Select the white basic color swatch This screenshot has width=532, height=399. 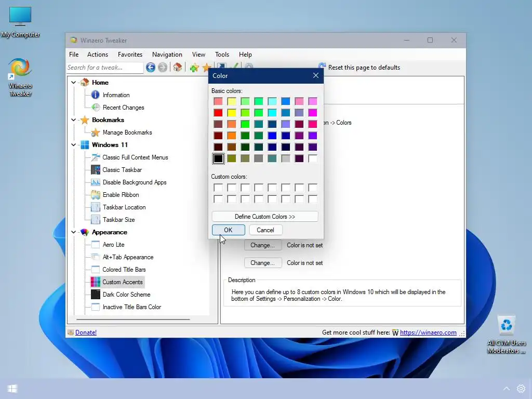point(313,158)
